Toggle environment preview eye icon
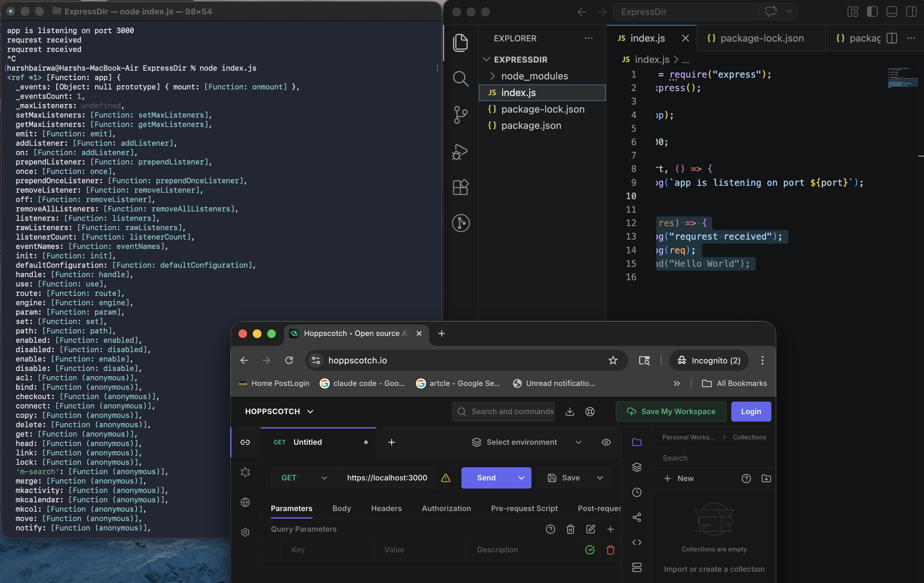924x583 pixels. pos(606,442)
